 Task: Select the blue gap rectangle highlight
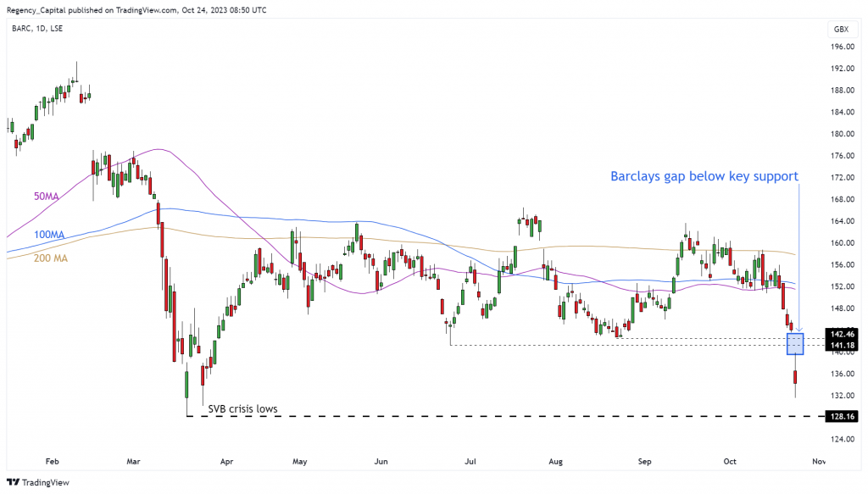pyautogui.click(x=795, y=343)
